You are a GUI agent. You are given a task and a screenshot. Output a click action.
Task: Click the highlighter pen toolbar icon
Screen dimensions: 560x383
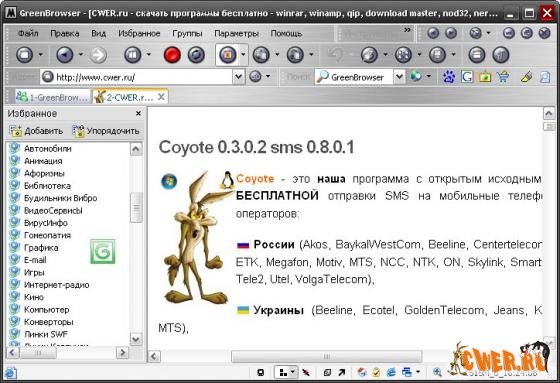526,77
